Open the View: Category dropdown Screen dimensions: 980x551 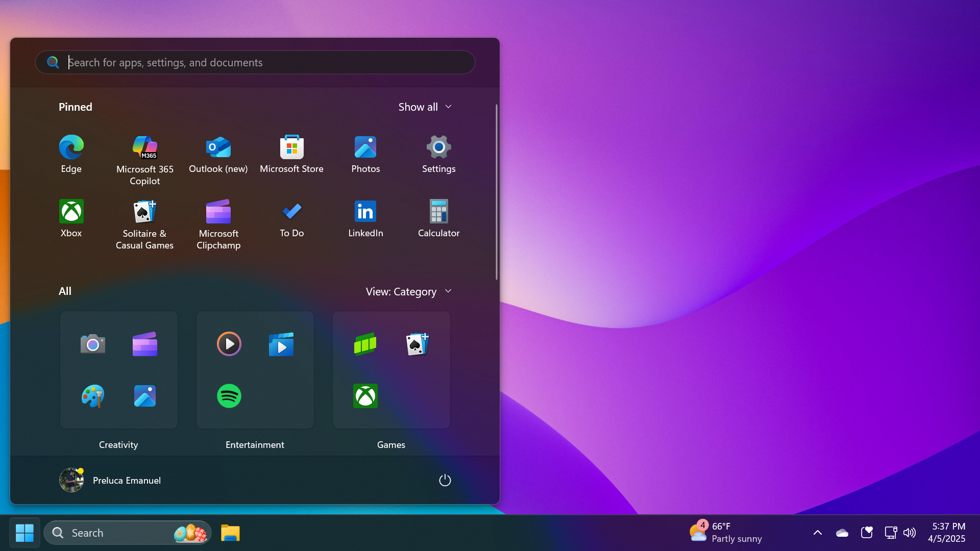coord(408,291)
